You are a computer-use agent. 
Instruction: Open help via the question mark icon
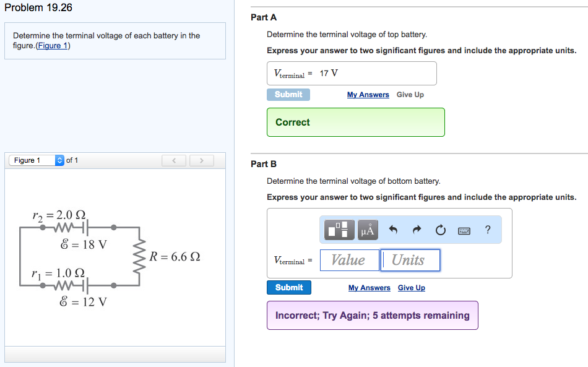click(488, 230)
